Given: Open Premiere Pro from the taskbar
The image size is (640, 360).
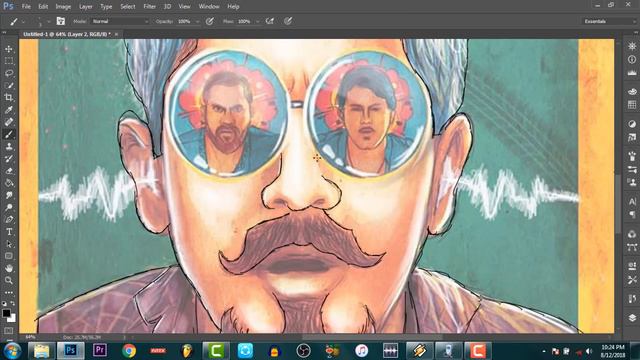Looking at the screenshot, I should tap(100, 351).
